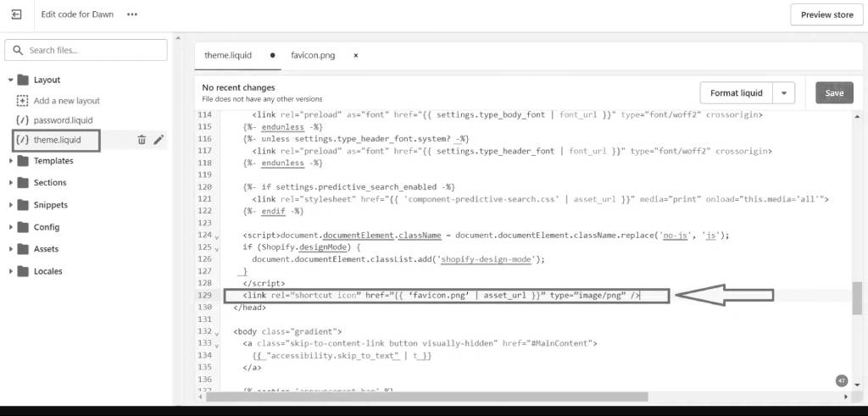Open password.liquid file

click(63, 120)
